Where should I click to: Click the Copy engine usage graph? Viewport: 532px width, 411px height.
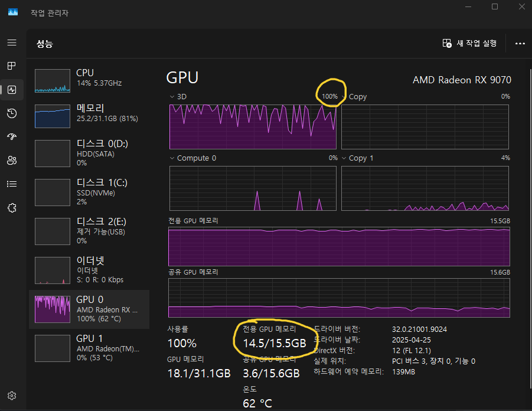tap(425, 127)
